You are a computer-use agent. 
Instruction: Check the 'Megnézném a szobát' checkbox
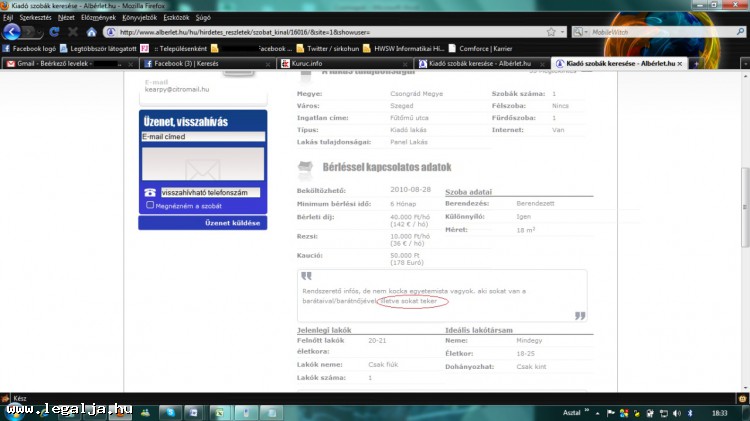(150, 205)
